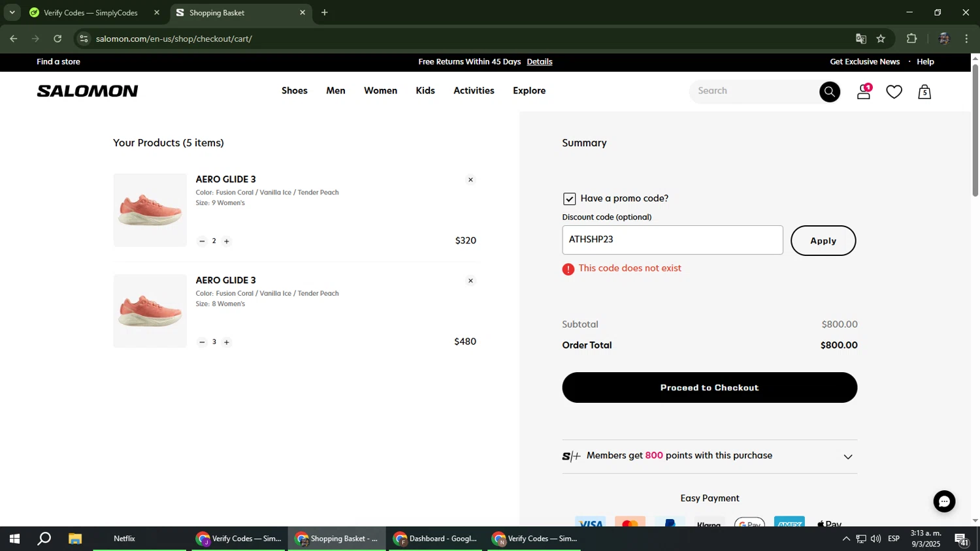Open Size 8 Aero Glide 3 thumbnail
Viewport: 980px width, 551px height.
(150, 311)
